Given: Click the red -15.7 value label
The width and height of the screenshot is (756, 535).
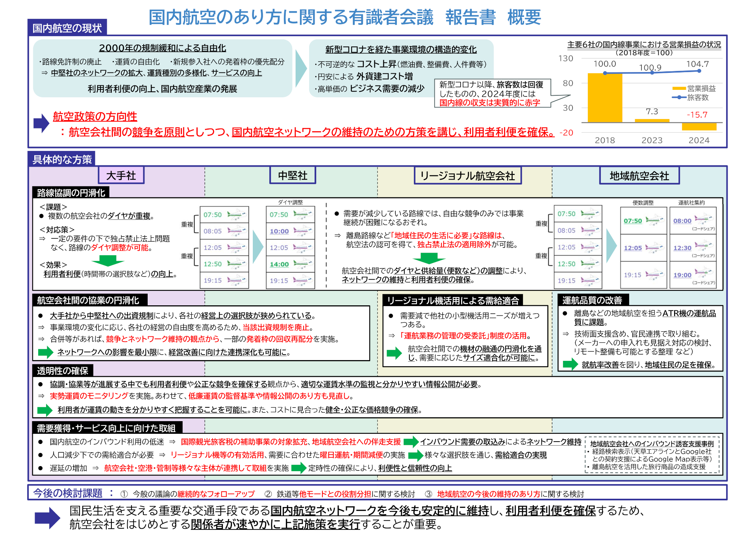Looking at the screenshot, I should [x=697, y=115].
